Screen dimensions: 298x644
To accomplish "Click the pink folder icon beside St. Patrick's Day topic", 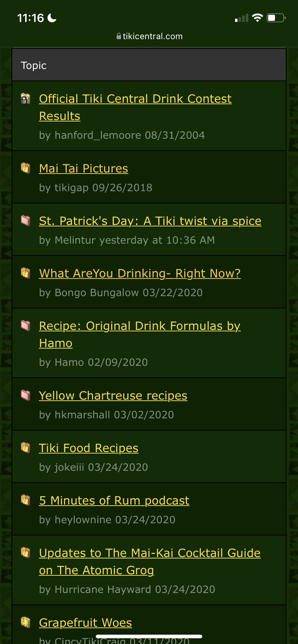I will pos(25,220).
